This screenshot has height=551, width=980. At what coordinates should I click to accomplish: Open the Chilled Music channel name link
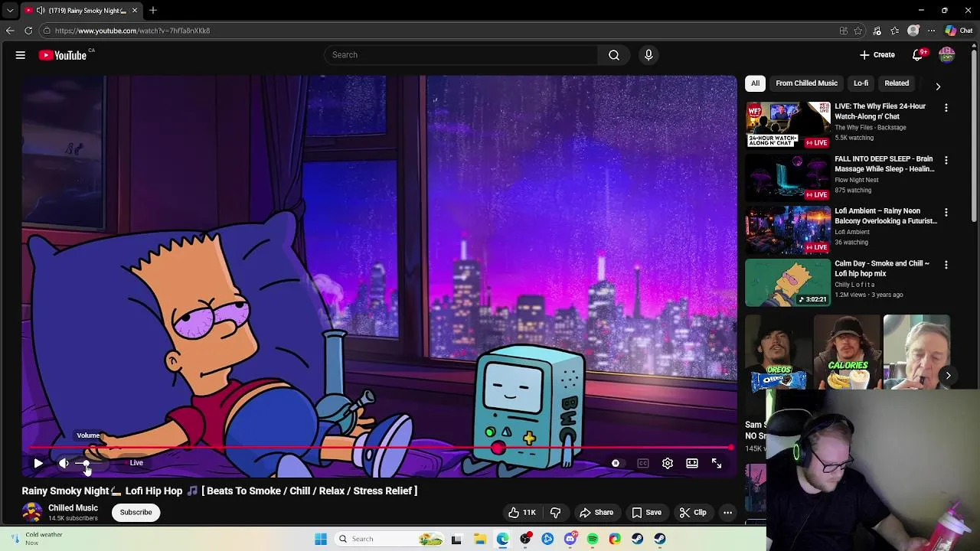coord(73,508)
